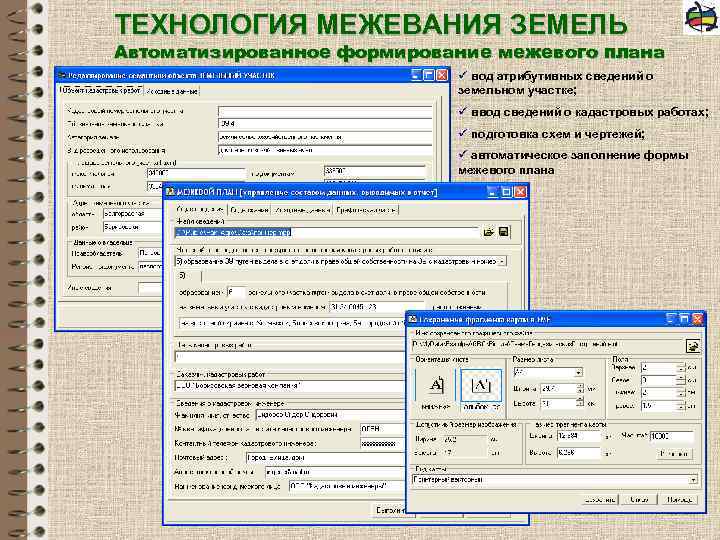Click the engineer's Фамилия имя отчество field

pyautogui.click(x=331, y=415)
